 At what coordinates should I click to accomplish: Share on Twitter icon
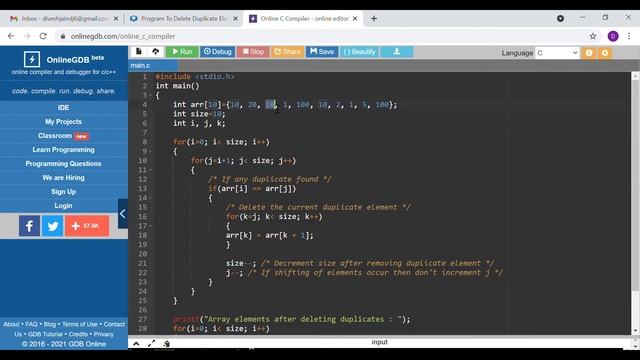[53, 226]
